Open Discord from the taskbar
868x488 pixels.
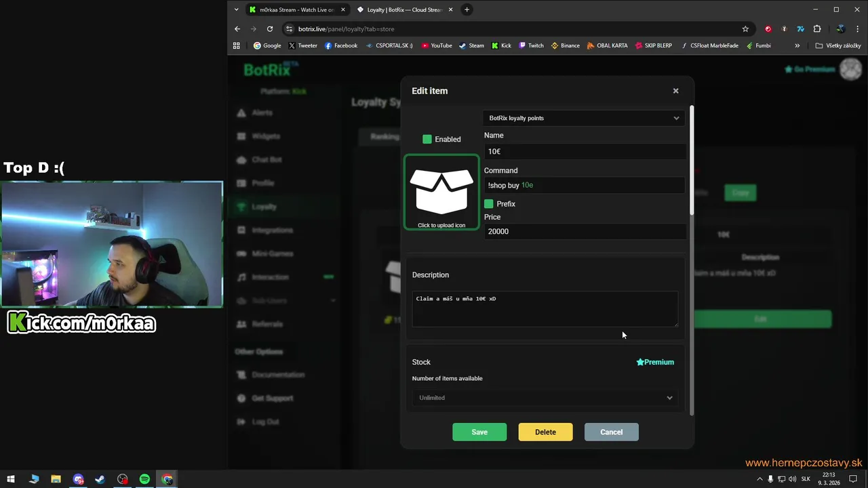click(78, 479)
